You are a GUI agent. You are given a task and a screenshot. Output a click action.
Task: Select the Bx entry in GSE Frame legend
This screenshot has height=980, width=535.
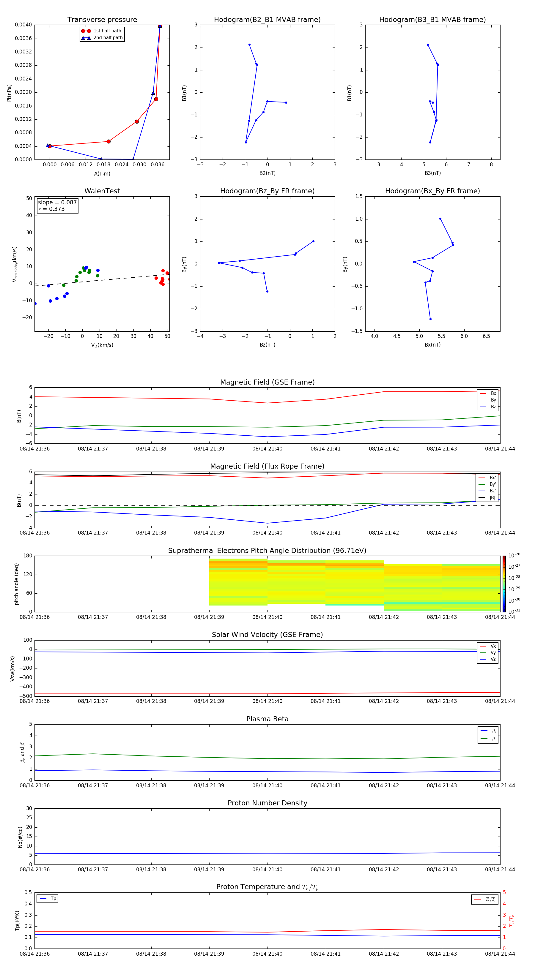(x=488, y=393)
